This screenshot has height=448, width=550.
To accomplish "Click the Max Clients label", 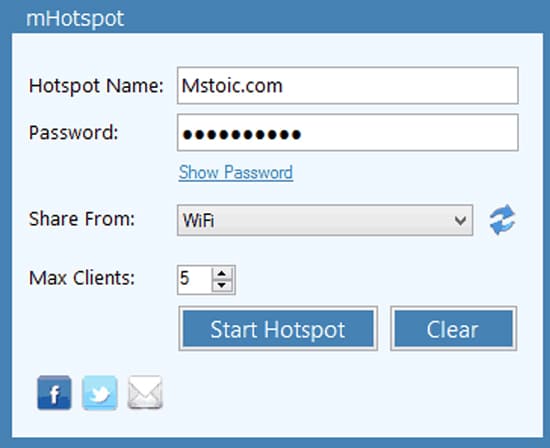I will click(x=82, y=278).
